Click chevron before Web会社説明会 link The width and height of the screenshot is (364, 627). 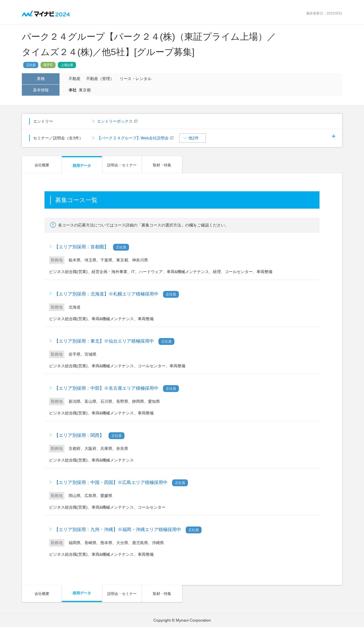(x=93, y=138)
